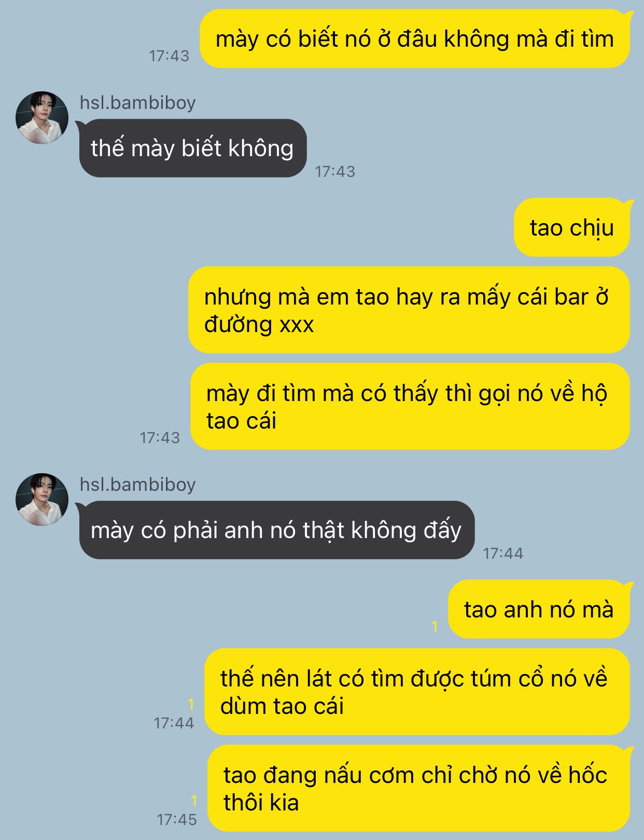
Task: Open the upper hsl.bambiboy profile avatar
Action: point(42,118)
